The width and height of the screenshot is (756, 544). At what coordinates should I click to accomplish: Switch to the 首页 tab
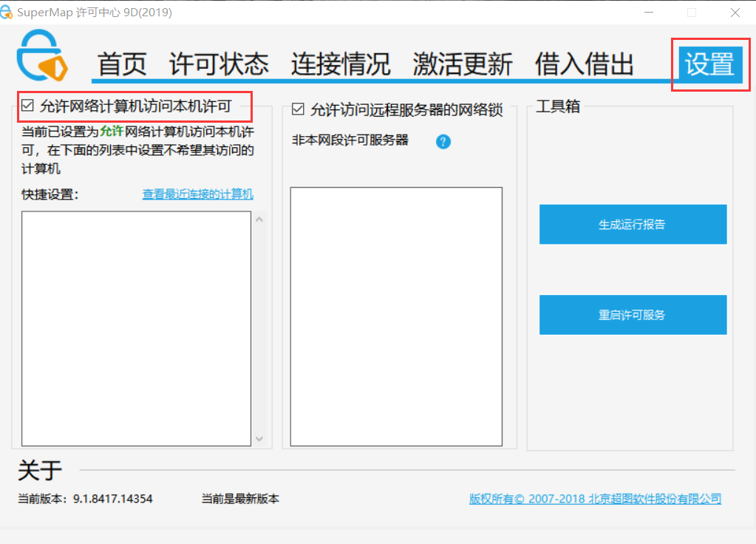click(123, 64)
